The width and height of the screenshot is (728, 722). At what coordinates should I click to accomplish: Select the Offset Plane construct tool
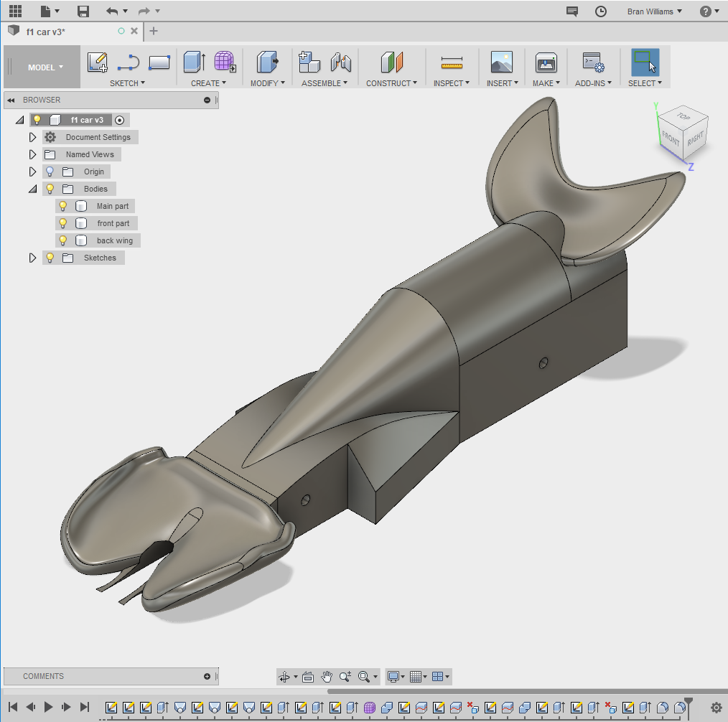391,62
